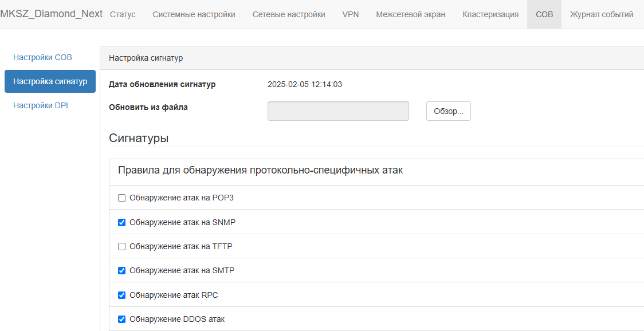The image size is (644, 331).
Task: Disable SMTP attack detection checkbox
Action: pyautogui.click(x=121, y=271)
